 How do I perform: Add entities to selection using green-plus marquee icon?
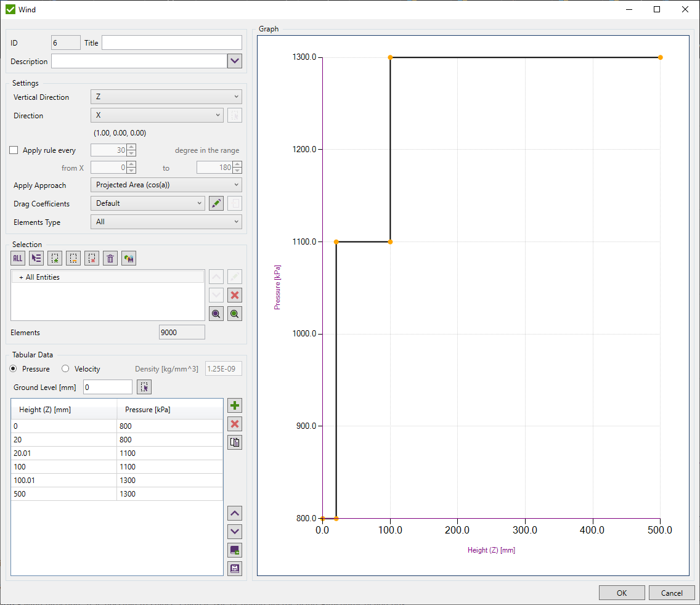coord(54,258)
